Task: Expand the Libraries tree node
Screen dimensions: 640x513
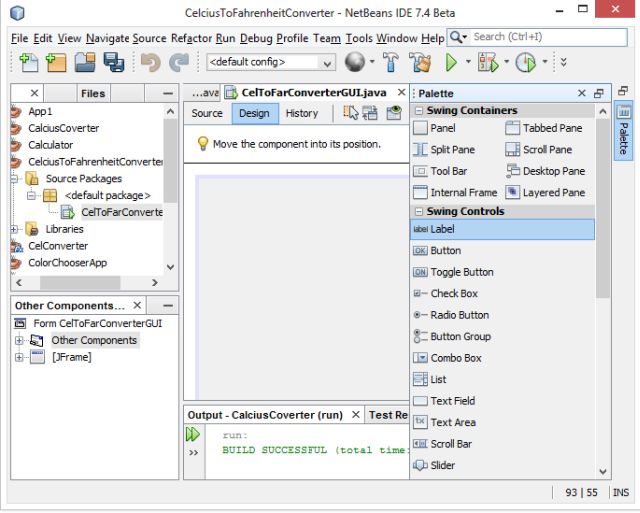Action: click(14, 229)
